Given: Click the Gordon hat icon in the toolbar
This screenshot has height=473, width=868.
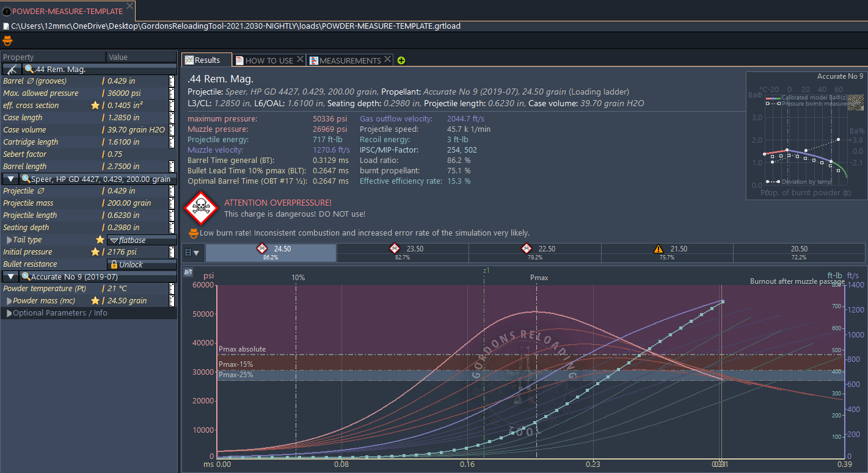Looking at the screenshot, I should [x=7, y=41].
